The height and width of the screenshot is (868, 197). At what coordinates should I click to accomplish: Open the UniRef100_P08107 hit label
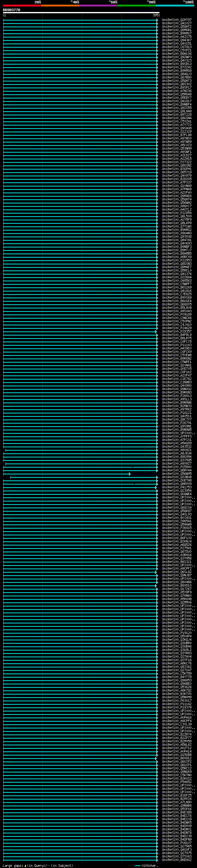[176, 843]
